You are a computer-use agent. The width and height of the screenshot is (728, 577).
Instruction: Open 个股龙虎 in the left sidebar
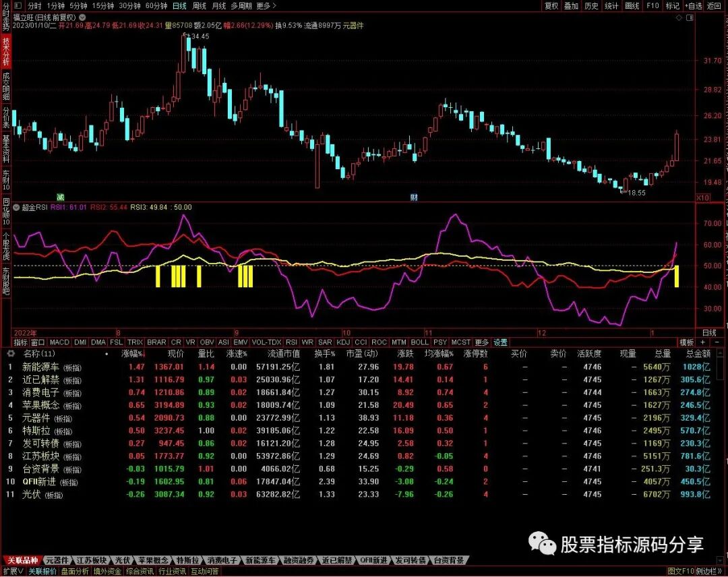coord(6,245)
